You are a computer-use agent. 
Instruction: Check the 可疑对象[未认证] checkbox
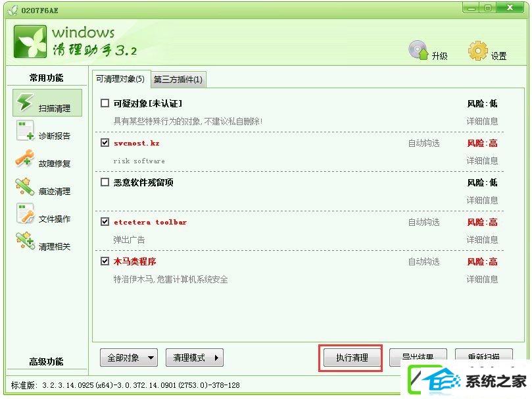(x=105, y=103)
